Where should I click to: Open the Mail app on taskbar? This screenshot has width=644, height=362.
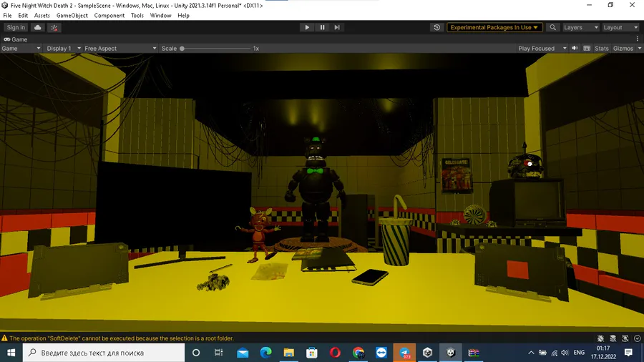pos(243,353)
